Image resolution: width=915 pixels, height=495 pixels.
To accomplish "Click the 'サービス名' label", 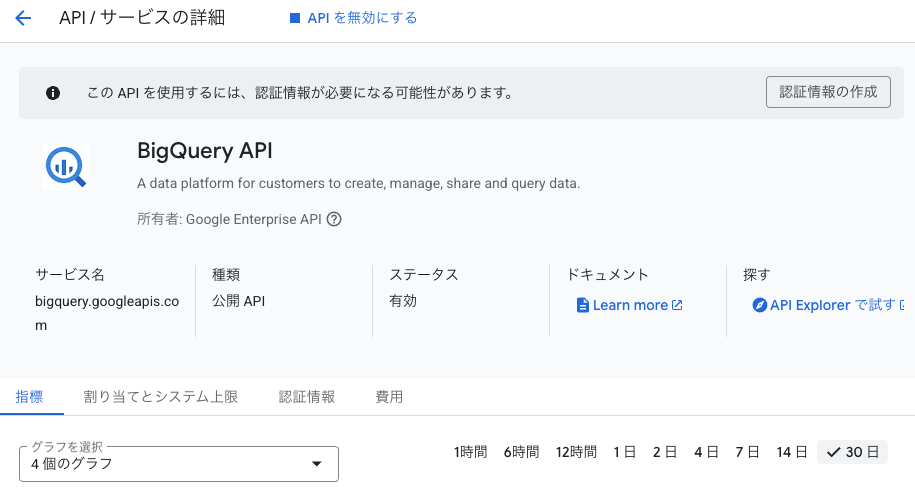I will [x=70, y=275].
